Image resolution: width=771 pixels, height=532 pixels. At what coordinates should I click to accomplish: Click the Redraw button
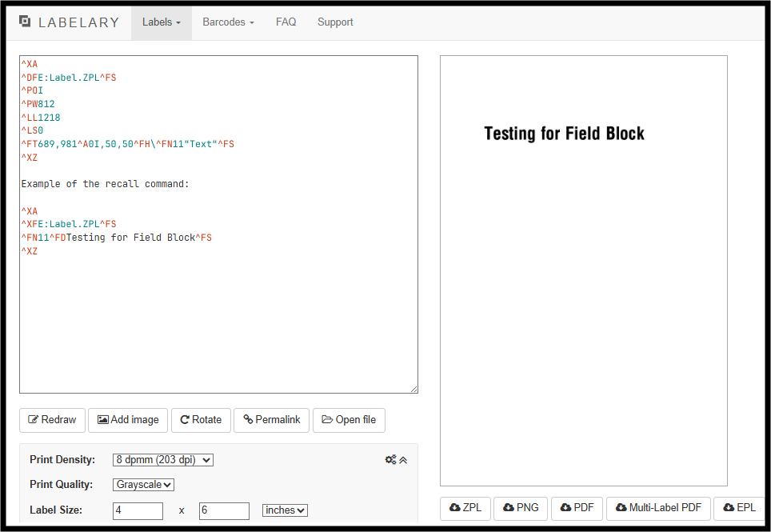point(52,420)
